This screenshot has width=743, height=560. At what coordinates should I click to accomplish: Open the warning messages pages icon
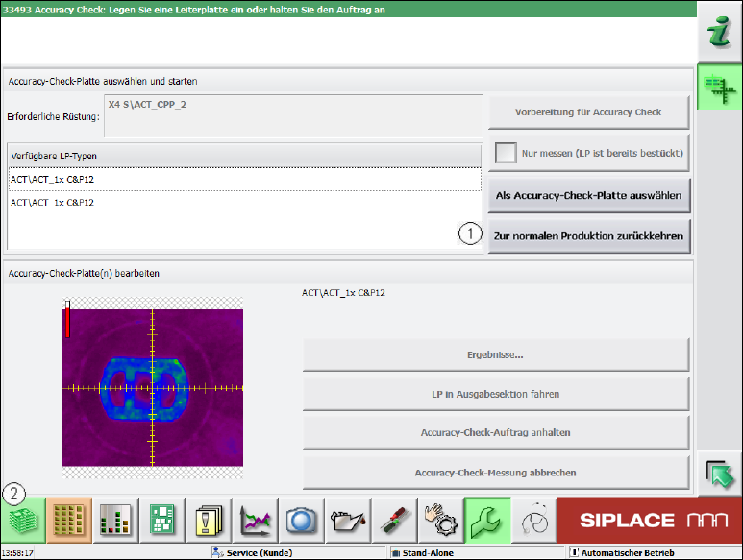tap(209, 521)
